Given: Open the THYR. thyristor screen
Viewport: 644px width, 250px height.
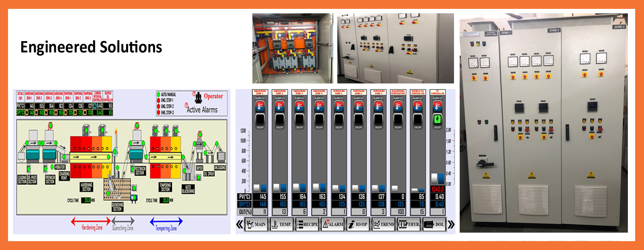Looking at the screenshot, I should [x=409, y=225].
